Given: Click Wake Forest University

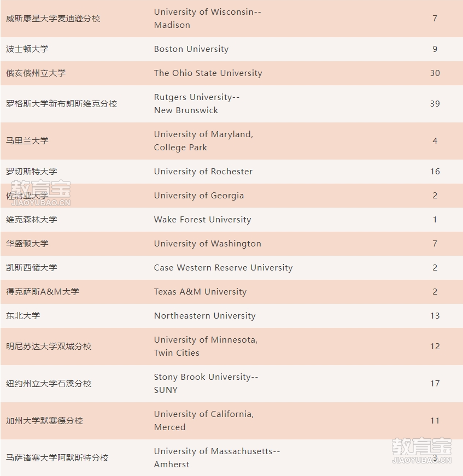Looking at the screenshot, I should pos(202,220).
